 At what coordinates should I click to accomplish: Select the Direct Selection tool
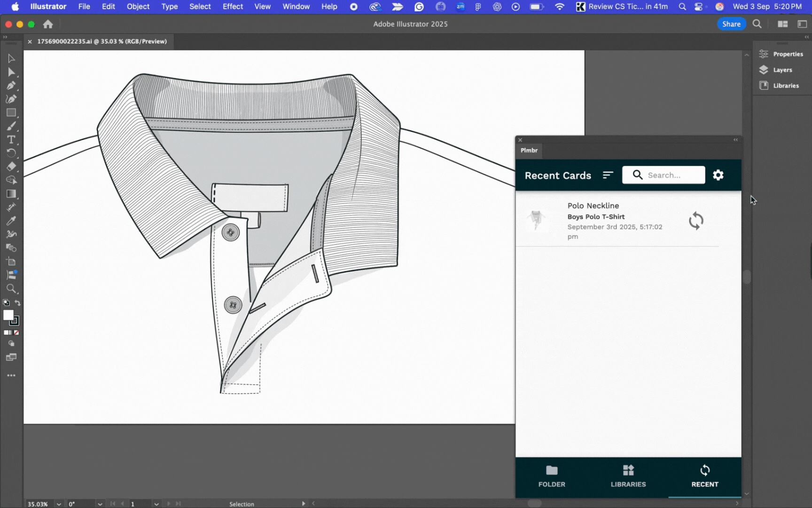(x=11, y=72)
